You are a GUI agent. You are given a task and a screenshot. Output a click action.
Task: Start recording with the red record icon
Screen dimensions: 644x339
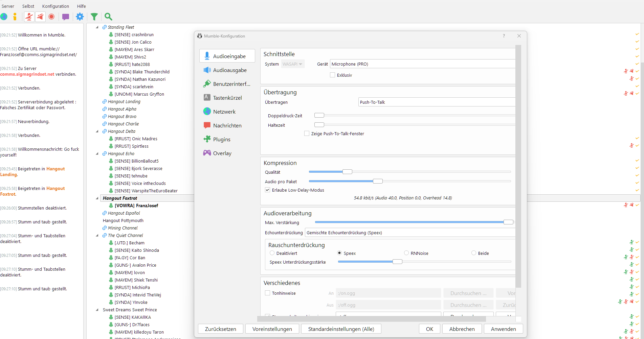tap(51, 17)
